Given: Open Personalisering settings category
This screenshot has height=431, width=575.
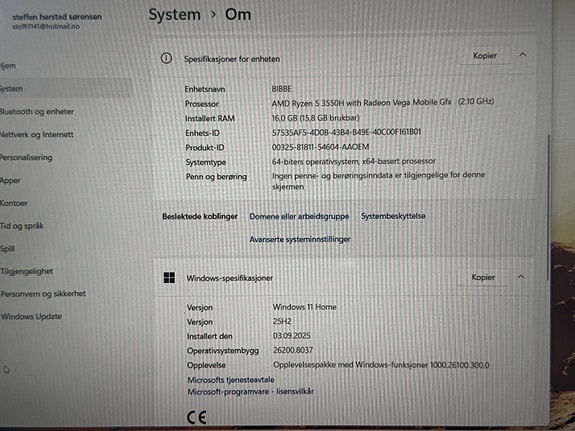Looking at the screenshot, I should [26, 157].
